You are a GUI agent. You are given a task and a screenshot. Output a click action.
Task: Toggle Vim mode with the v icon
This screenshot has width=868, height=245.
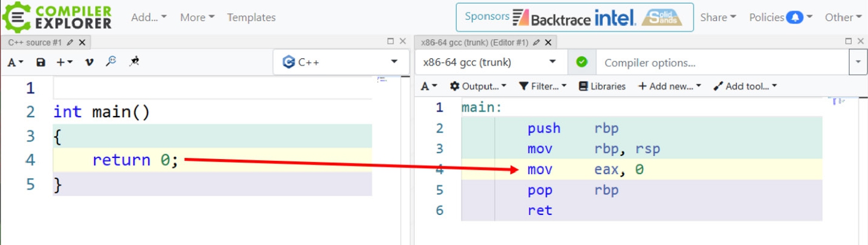click(89, 62)
